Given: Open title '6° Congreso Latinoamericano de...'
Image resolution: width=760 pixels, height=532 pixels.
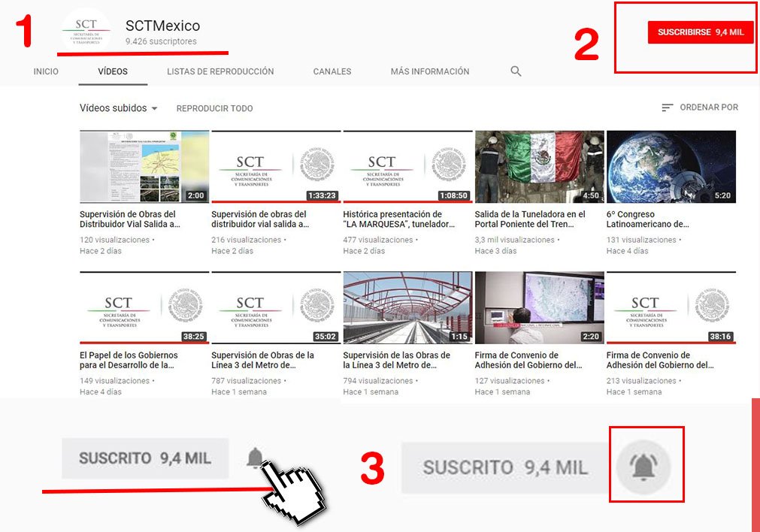Looking at the screenshot, I should [647, 219].
